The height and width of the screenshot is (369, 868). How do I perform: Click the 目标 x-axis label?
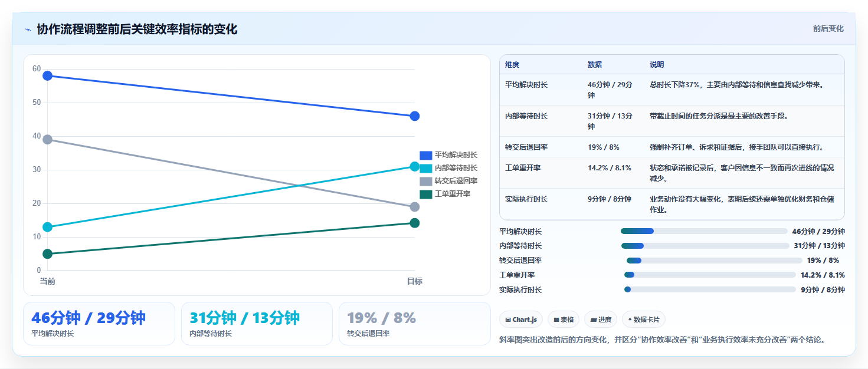pos(415,281)
